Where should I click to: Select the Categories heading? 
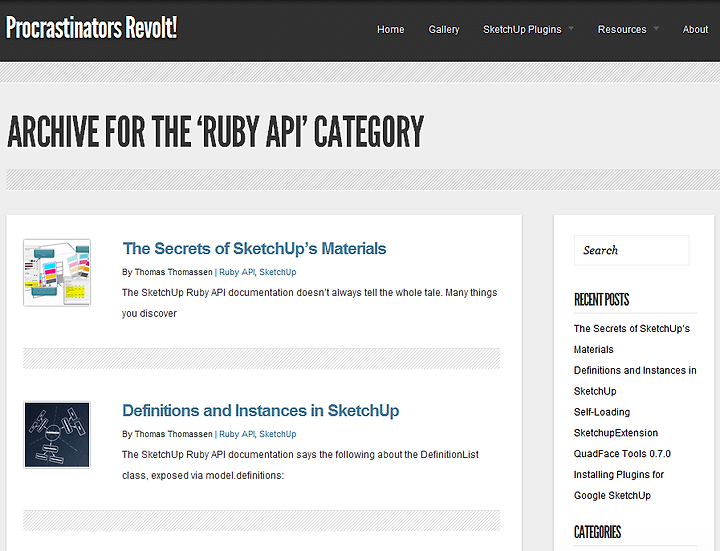click(597, 532)
